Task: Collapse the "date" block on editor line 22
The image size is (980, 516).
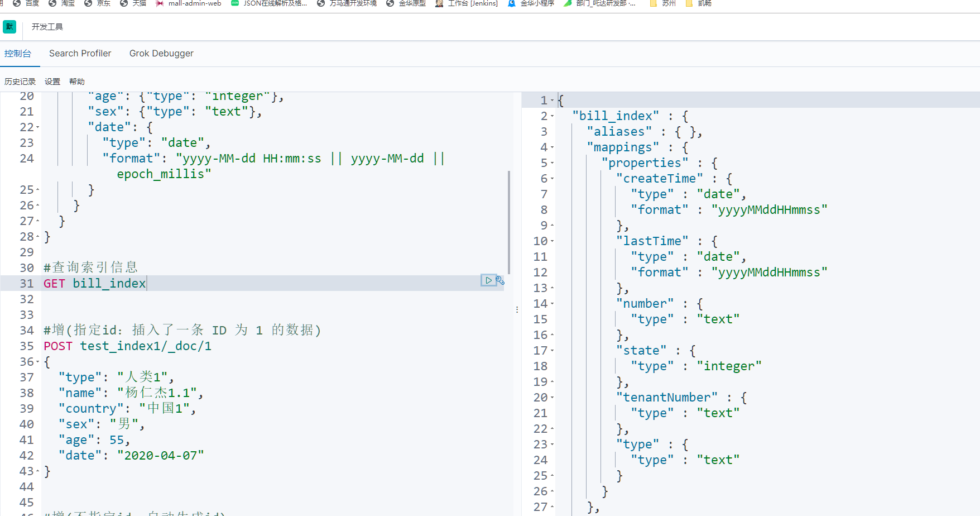Action: (38, 127)
